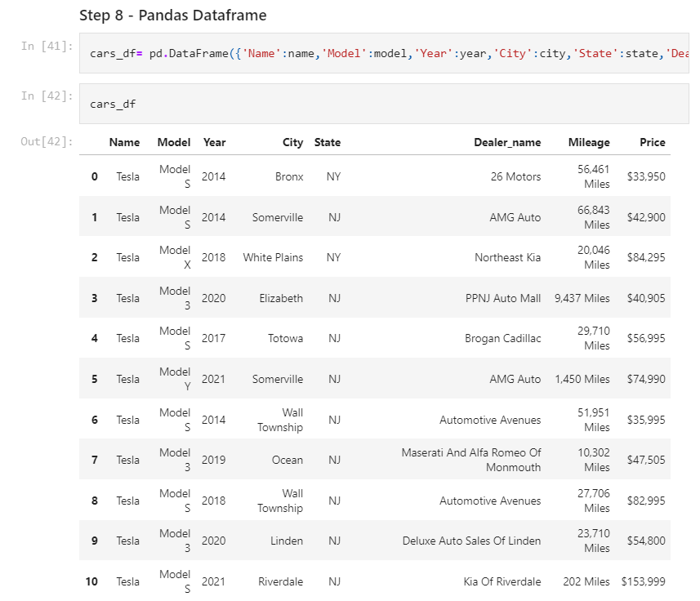Viewport: 700px width, 601px height.
Task: Click the State column header
Action: pos(328,142)
